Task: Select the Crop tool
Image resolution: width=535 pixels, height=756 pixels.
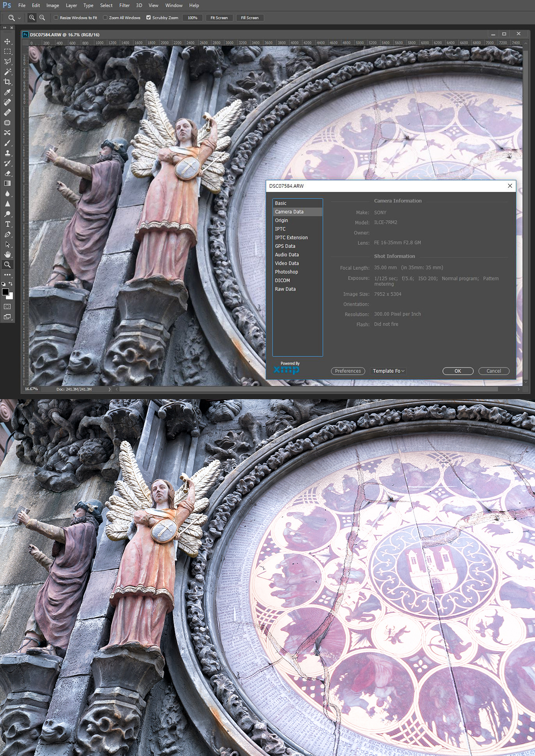Action: (x=7, y=82)
